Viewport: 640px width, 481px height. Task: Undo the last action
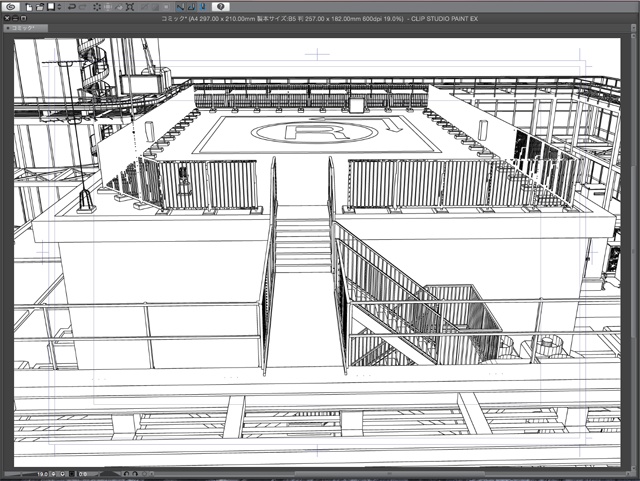click(x=72, y=7)
